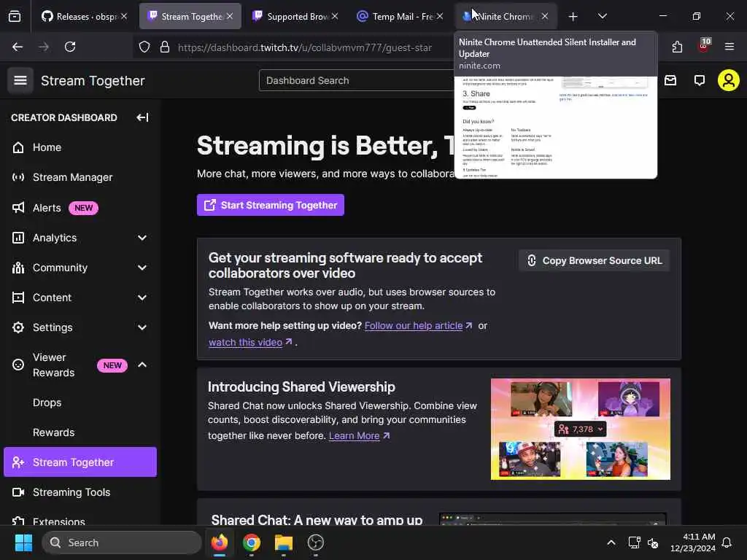Open the muted volume tray icon
Image resolution: width=747 pixels, height=560 pixels.
[x=653, y=542]
